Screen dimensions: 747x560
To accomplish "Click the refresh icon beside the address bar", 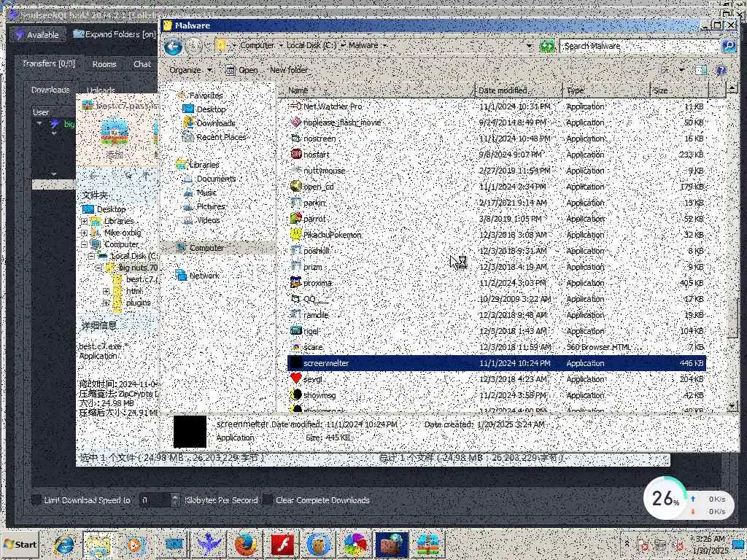I will tap(547, 46).
